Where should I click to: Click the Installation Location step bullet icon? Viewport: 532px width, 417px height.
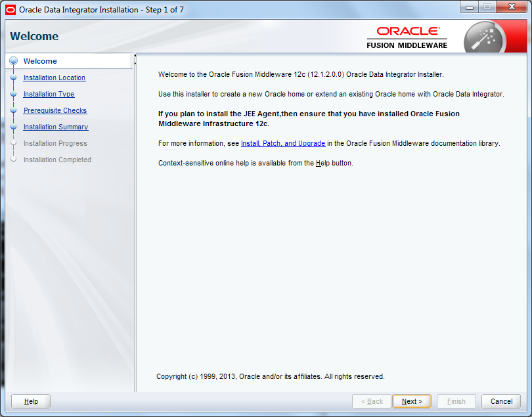(13, 77)
